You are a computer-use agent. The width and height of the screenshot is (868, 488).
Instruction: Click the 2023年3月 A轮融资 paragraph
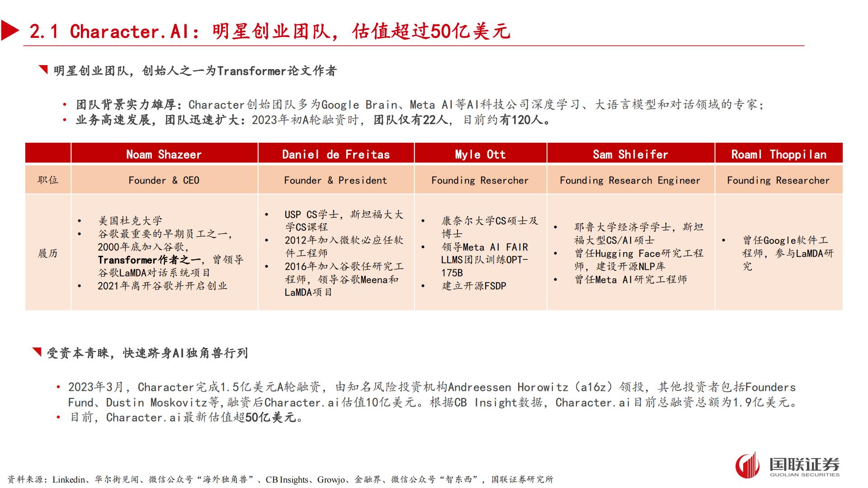tap(433, 394)
